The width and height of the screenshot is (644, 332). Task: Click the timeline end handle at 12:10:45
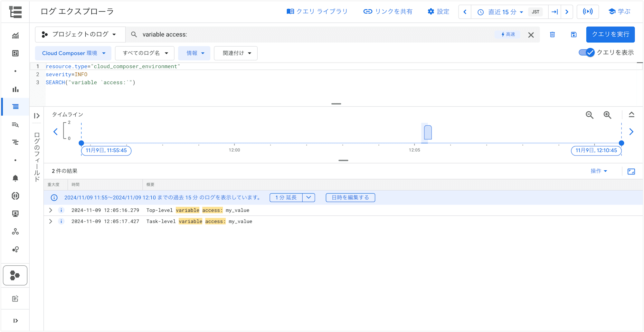(x=621, y=143)
